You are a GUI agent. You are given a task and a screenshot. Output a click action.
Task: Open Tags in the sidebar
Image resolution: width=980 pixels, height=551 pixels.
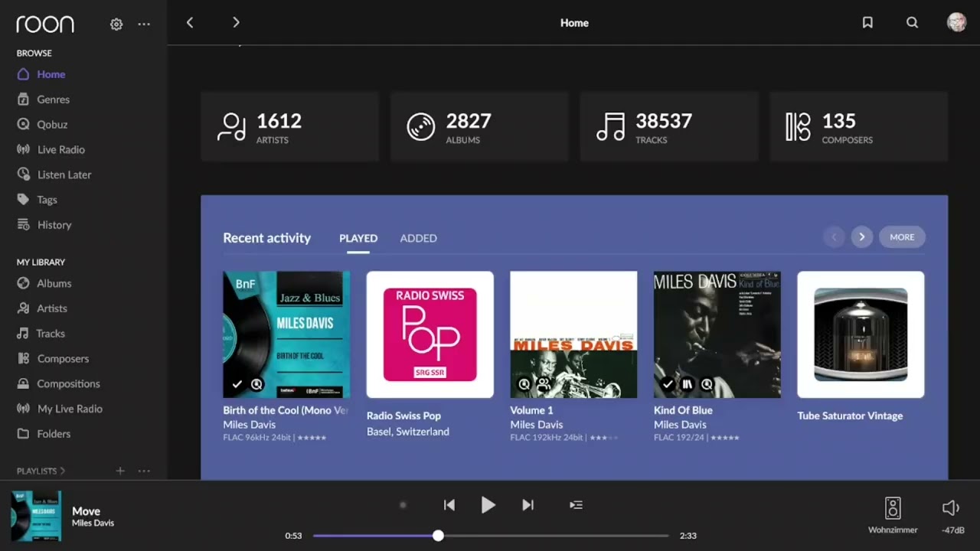[x=37, y=200]
